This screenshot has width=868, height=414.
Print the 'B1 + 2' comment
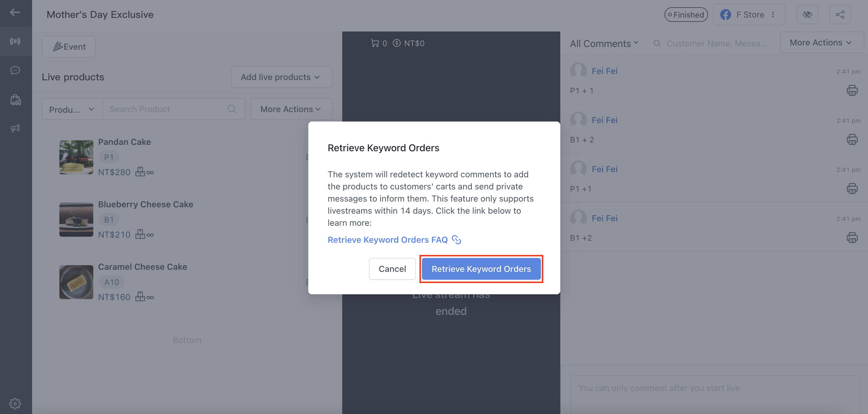(x=852, y=140)
